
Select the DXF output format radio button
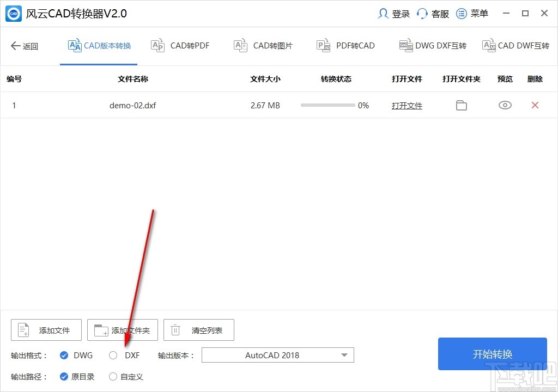coord(113,355)
